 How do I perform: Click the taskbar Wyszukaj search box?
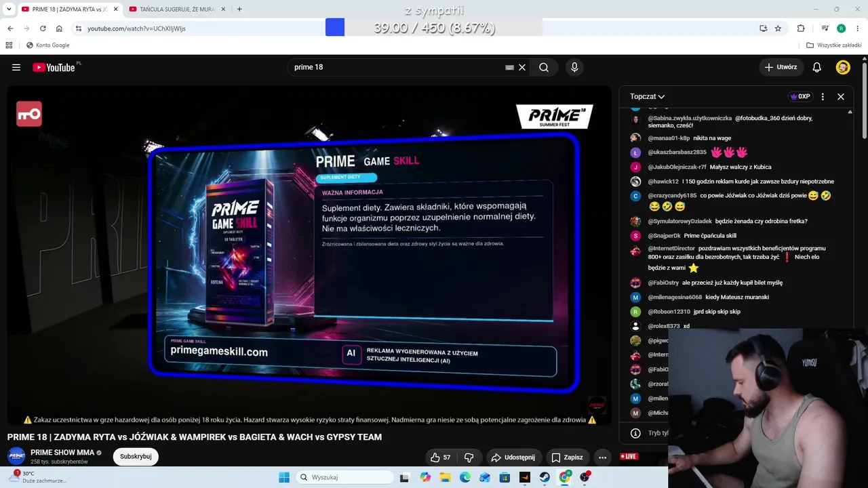pyautogui.click(x=345, y=477)
